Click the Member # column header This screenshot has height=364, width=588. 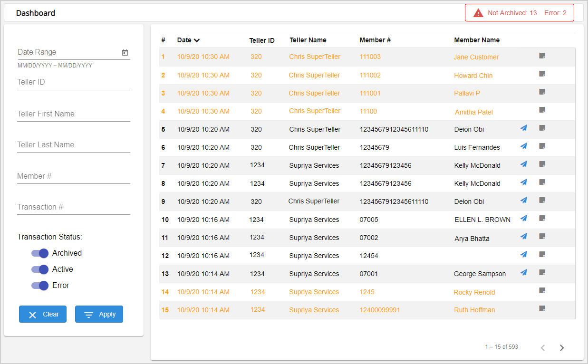375,40
